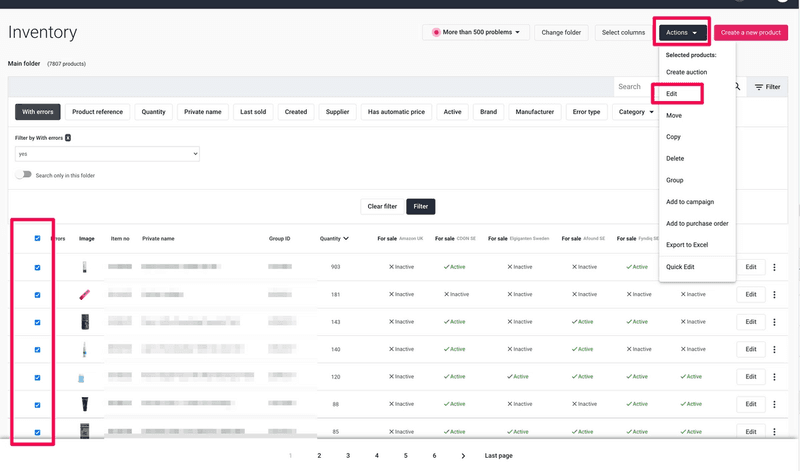The width and height of the screenshot is (800, 471).
Task: Uncheck the checkbox for quantity 140 row
Action: pos(37,350)
